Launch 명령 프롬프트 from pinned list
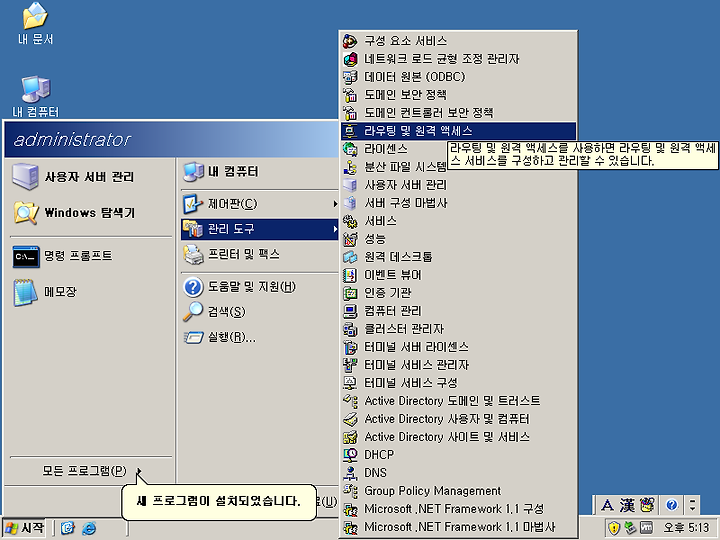The width and height of the screenshot is (720, 540). [91, 256]
